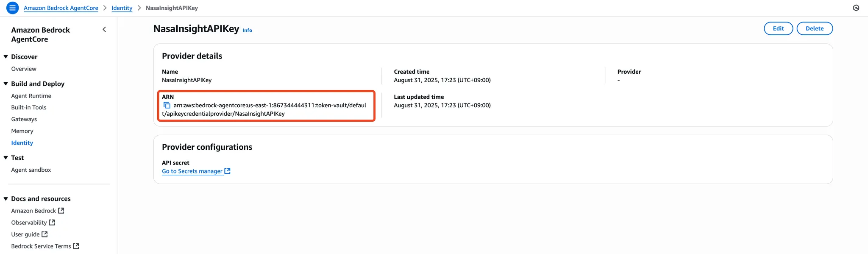Open Amazon Bedrock docs link
Screen dimensions: 868x254
click(33, 211)
